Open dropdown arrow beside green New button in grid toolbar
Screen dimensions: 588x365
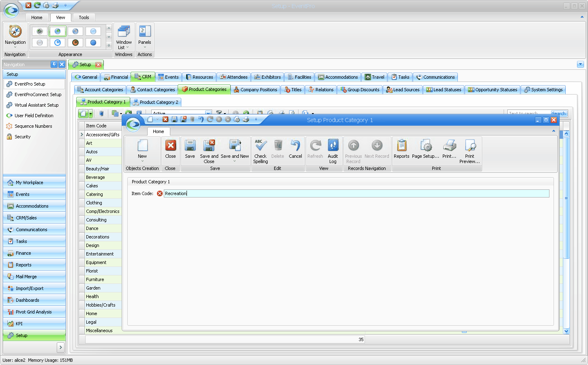tap(91, 114)
